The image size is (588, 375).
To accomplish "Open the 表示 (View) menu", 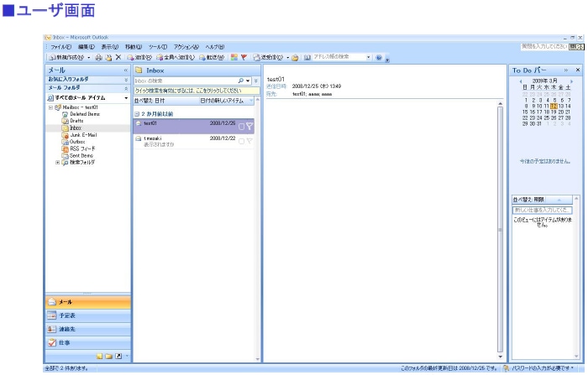I will tap(109, 47).
